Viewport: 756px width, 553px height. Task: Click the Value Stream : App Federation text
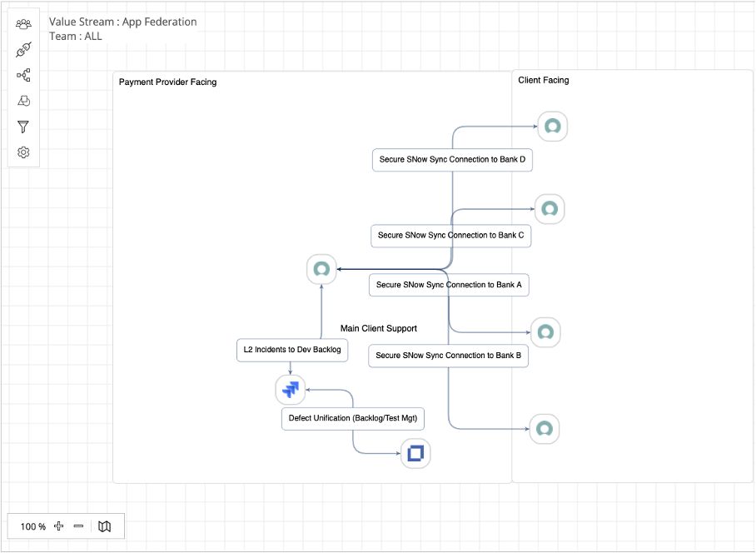pos(123,22)
